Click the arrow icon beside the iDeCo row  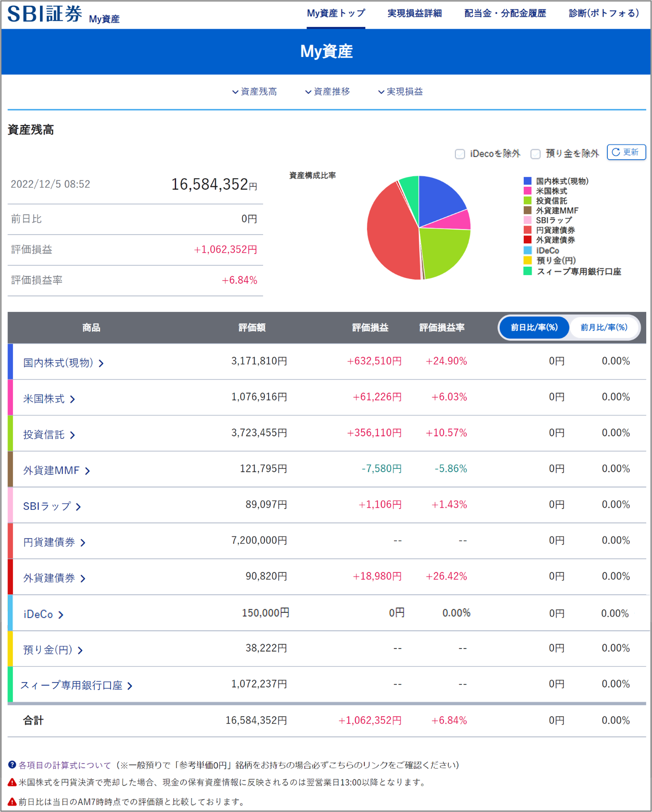tap(61, 615)
